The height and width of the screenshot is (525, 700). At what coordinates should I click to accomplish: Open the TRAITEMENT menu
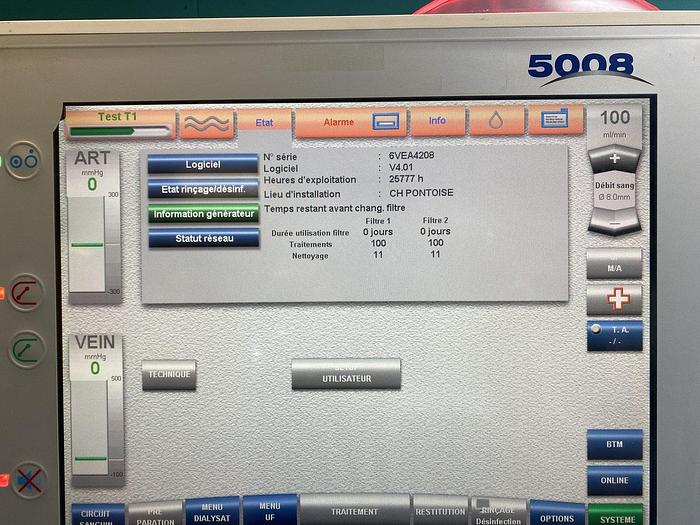(354, 510)
